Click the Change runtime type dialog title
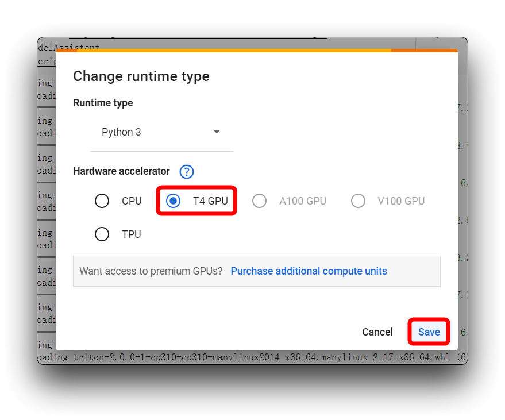The width and height of the screenshot is (505, 420). pyautogui.click(x=141, y=76)
